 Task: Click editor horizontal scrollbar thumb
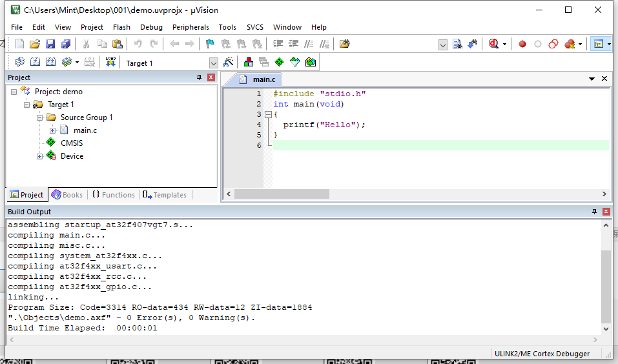point(282,194)
